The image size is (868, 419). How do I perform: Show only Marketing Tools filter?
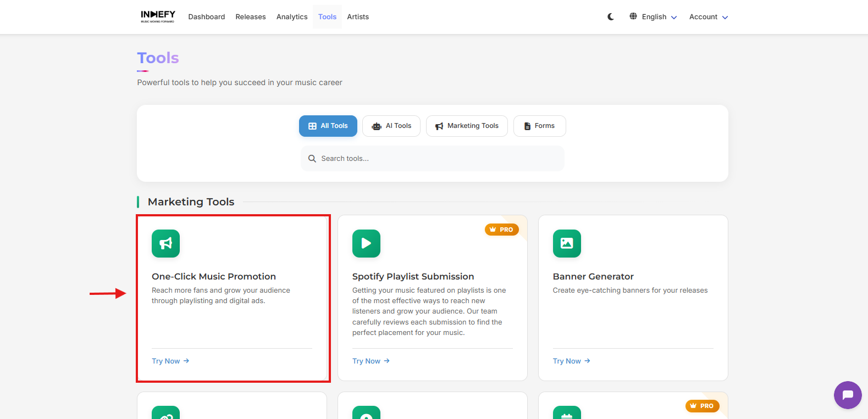[x=467, y=126]
